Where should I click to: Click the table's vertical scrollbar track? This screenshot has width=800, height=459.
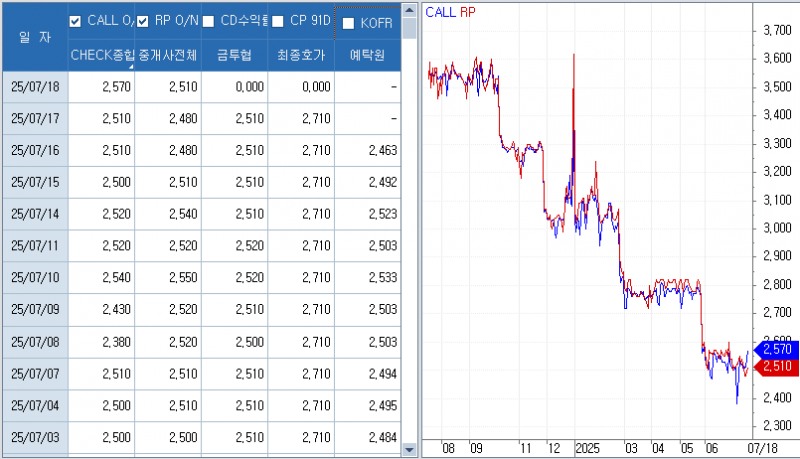pyautogui.click(x=409, y=250)
